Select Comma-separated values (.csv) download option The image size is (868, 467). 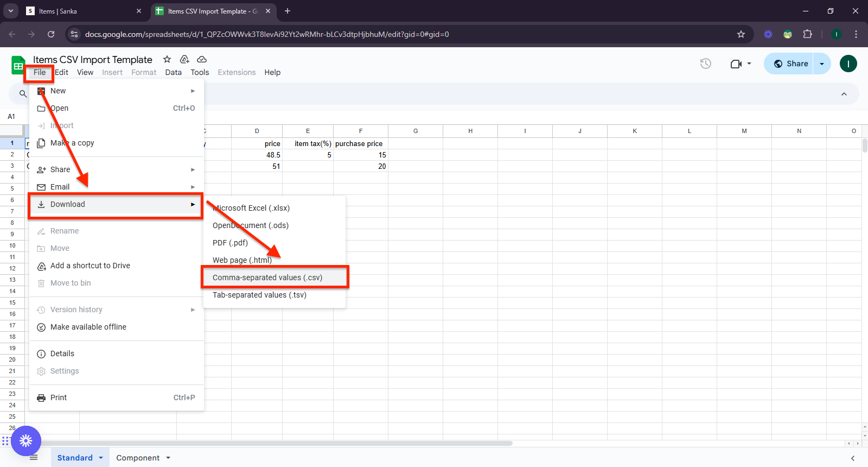click(267, 277)
